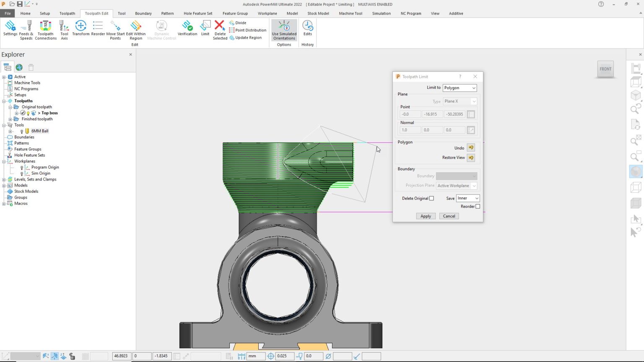Image resolution: width=644 pixels, height=362 pixels.
Task: Open the Reorder tool
Action: 98,29
